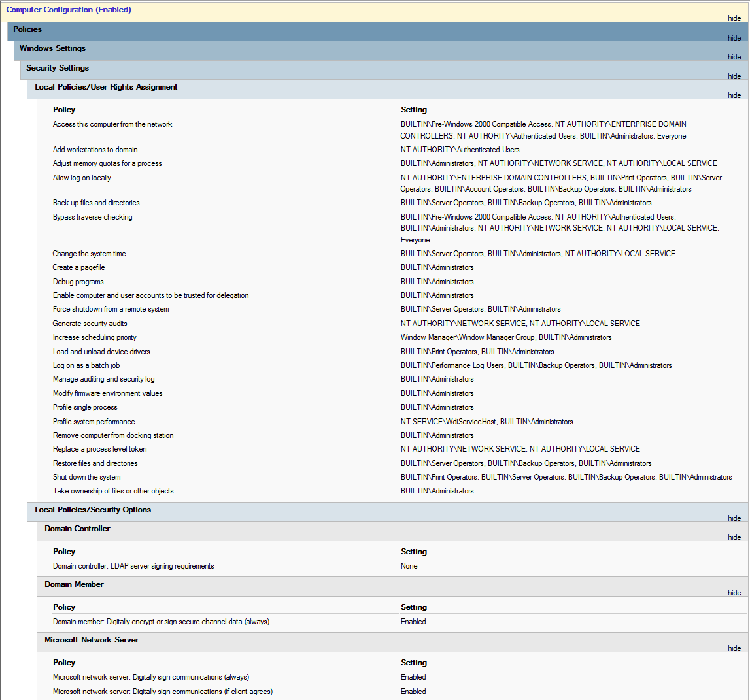Click 'Take ownership of files or other objects' policy
750x700 pixels.
coord(113,491)
